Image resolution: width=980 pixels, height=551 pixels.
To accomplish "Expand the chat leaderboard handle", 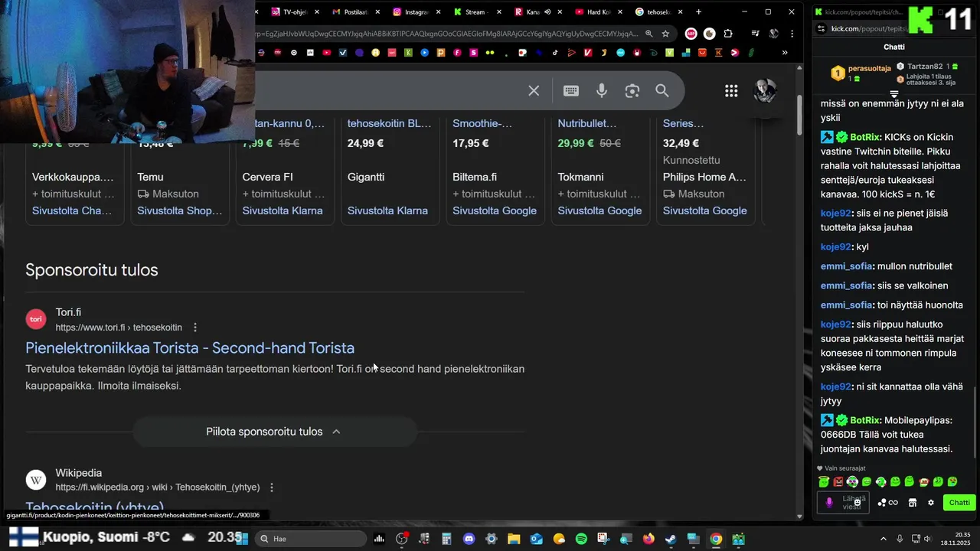I will [893, 94].
